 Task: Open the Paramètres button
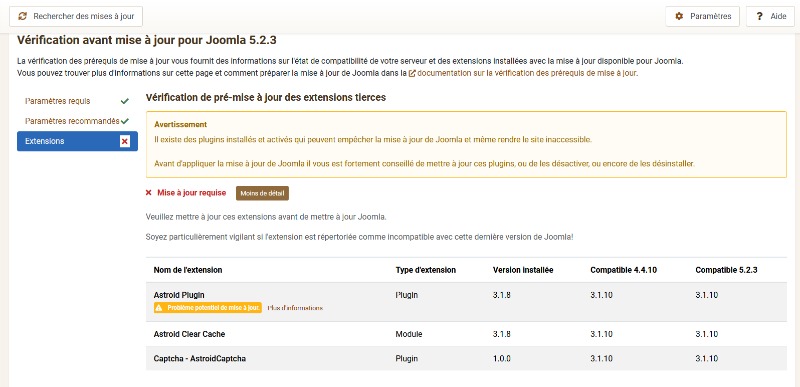tap(703, 16)
